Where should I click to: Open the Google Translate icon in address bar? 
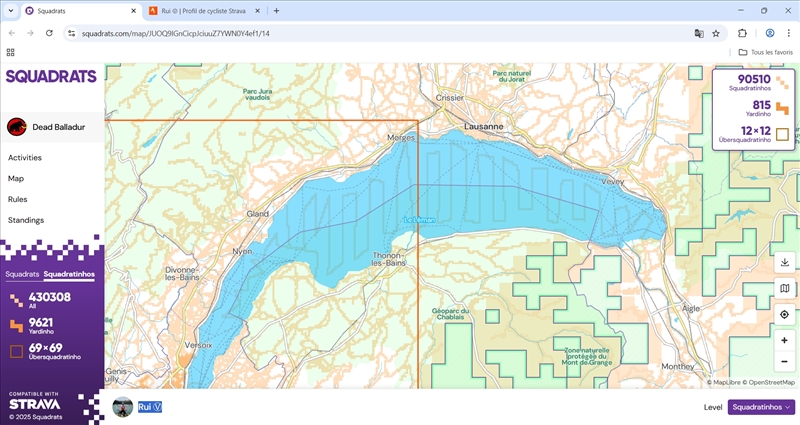pos(699,33)
